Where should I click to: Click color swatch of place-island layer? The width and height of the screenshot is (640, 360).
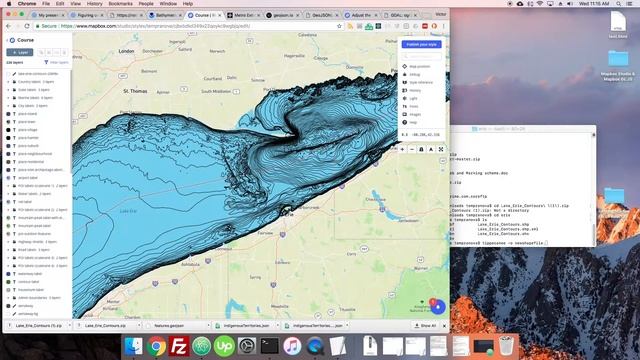tap(8, 114)
